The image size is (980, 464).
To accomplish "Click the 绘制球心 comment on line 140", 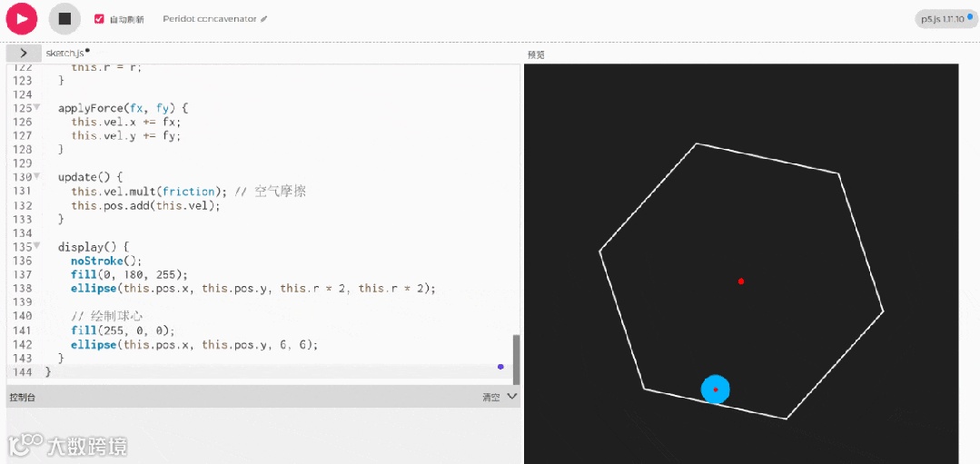I will (x=107, y=316).
